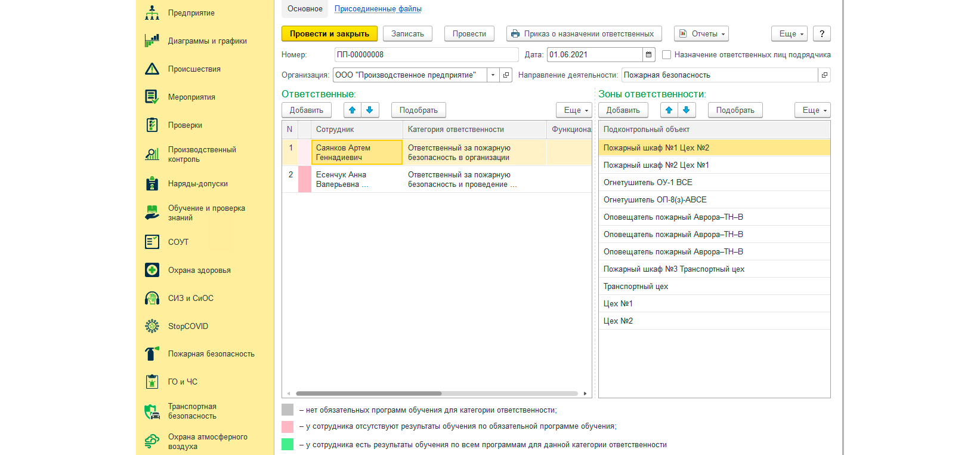
Task: Open the Отчеты dropdown menu
Action: (701, 34)
